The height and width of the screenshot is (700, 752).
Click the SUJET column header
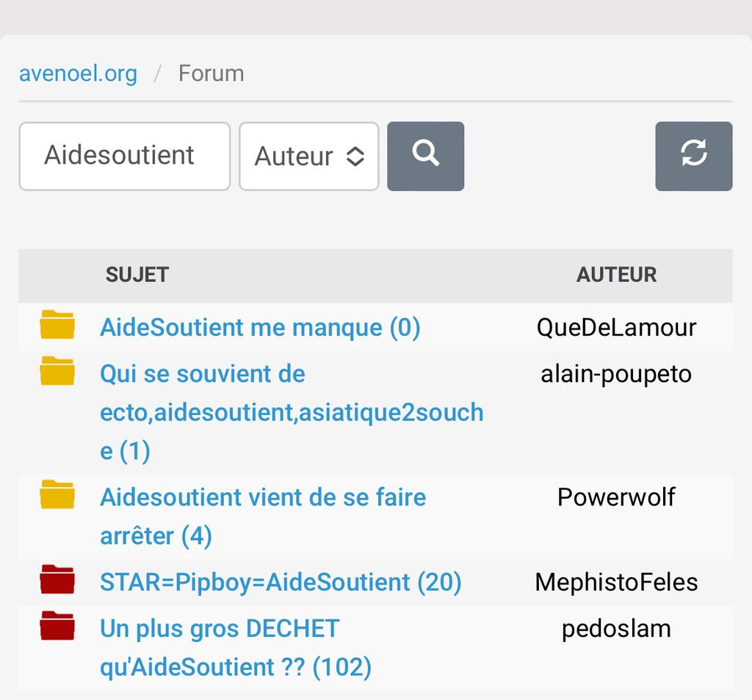point(137,275)
